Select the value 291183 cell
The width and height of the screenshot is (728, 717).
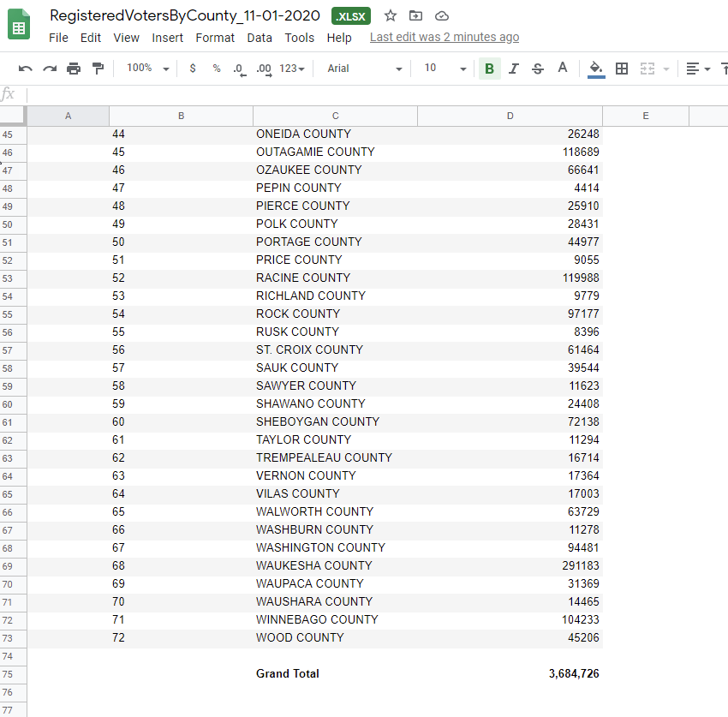[x=510, y=565]
